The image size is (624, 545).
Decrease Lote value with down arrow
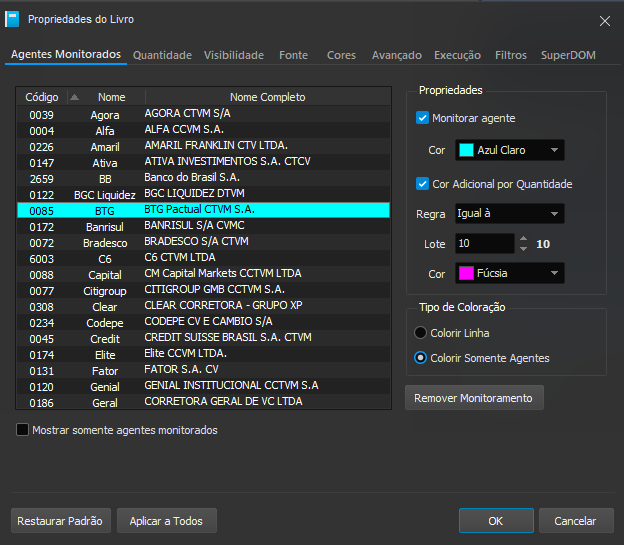point(523,248)
